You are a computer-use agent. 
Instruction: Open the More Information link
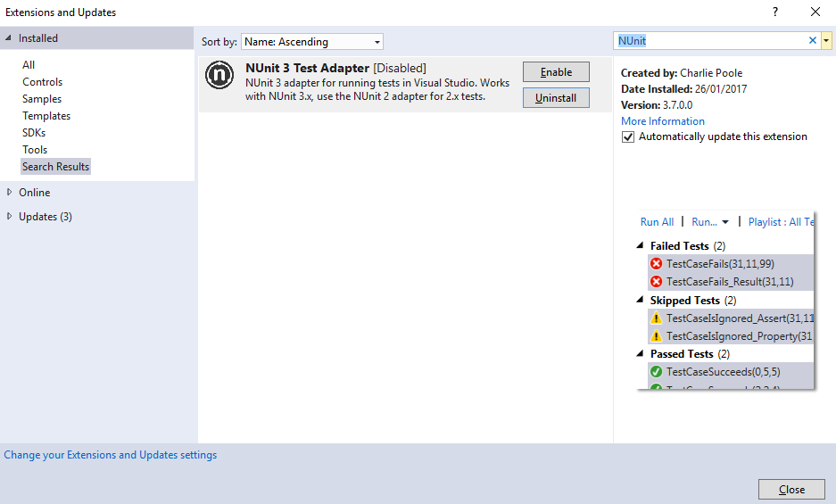point(662,121)
